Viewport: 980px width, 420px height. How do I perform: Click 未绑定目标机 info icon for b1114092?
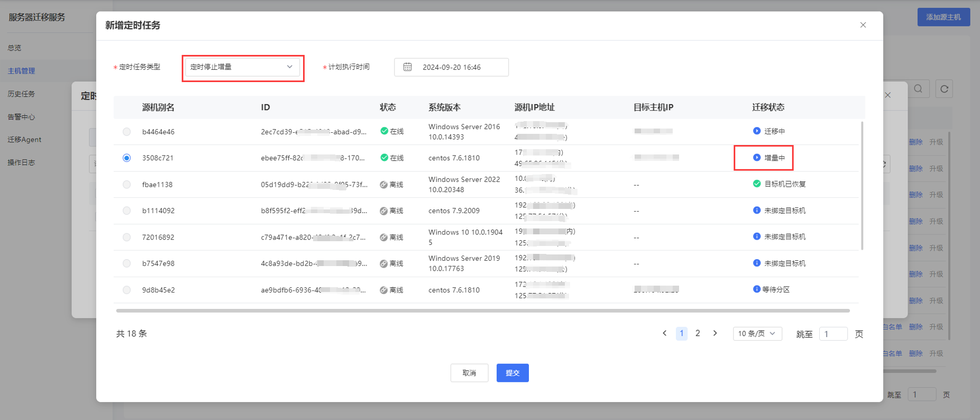tap(757, 210)
